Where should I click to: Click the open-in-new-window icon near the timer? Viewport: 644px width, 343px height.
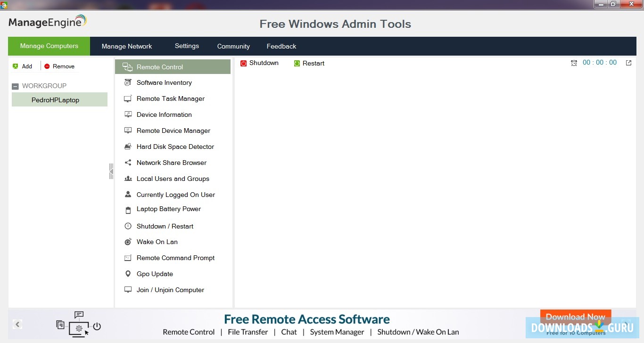click(x=628, y=62)
